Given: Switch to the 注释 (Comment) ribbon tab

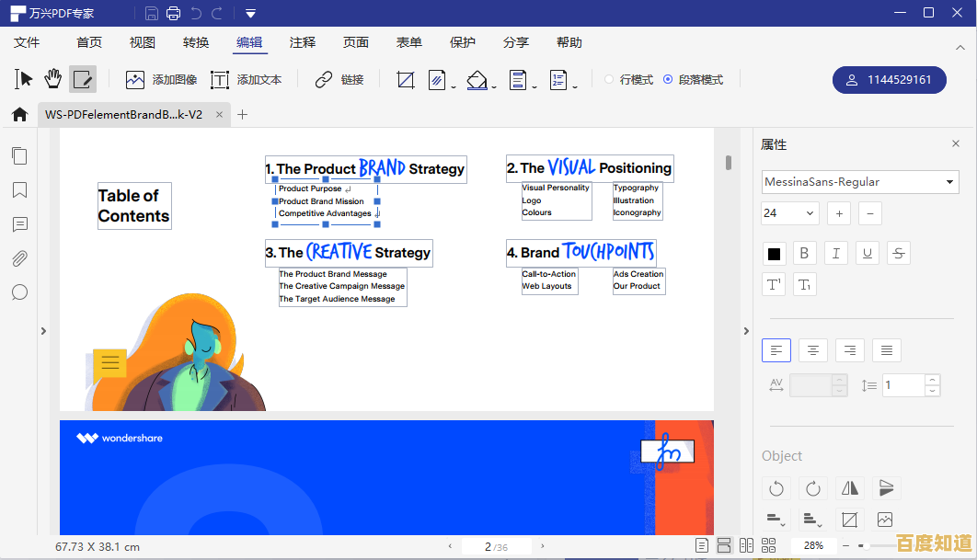Looking at the screenshot, I should [x=304, y=42].
